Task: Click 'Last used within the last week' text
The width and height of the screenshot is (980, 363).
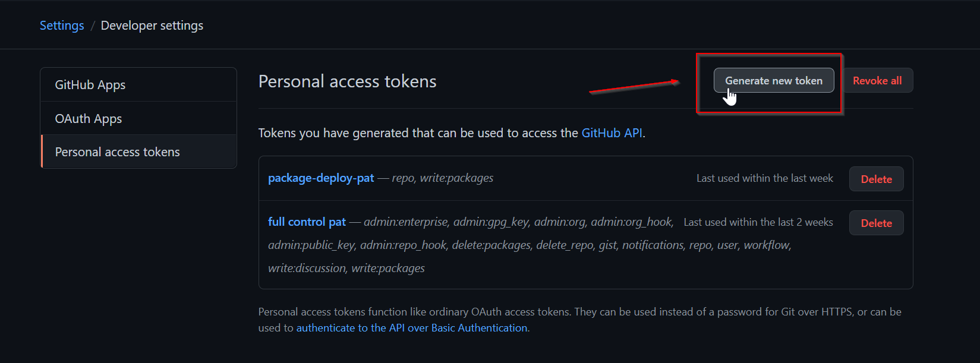Action: tap(765, 178)
